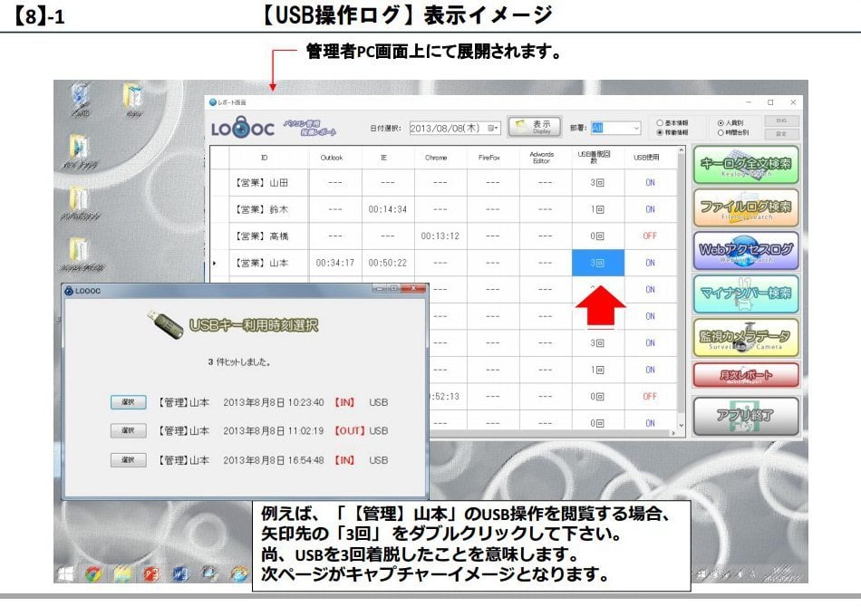Viewport: 861px width, 616px height.
Task: Click the Windows Start button
Action: click(67, 573)
